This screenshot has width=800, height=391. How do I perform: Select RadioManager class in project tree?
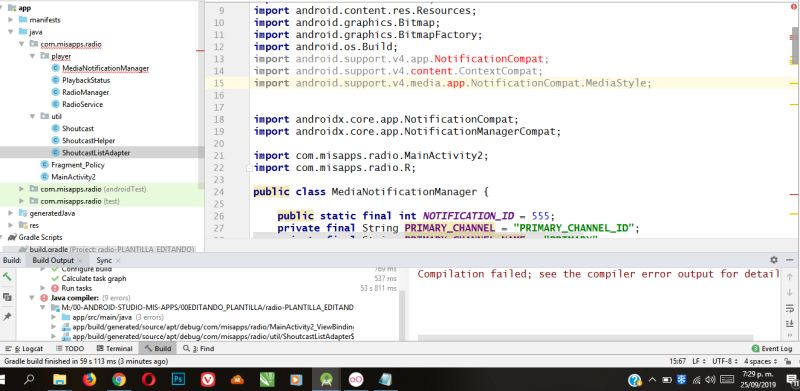(85, 92)
